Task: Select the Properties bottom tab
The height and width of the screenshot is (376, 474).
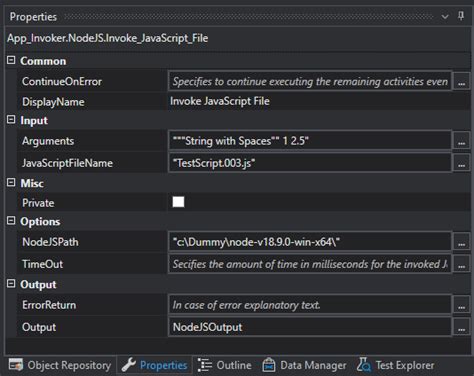Action: [x=154, y=365]
